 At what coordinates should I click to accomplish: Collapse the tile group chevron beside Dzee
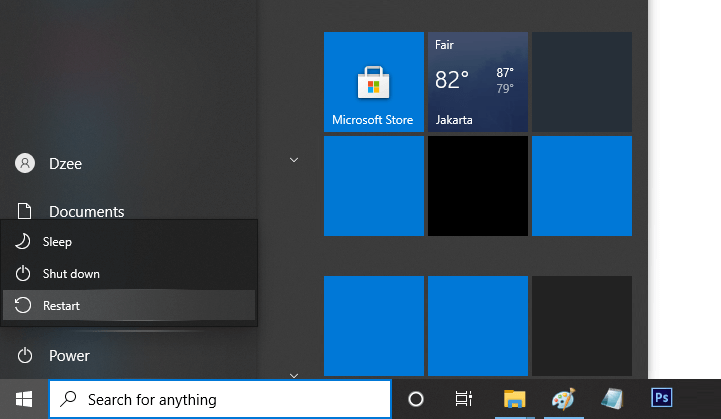click(294, 160)
